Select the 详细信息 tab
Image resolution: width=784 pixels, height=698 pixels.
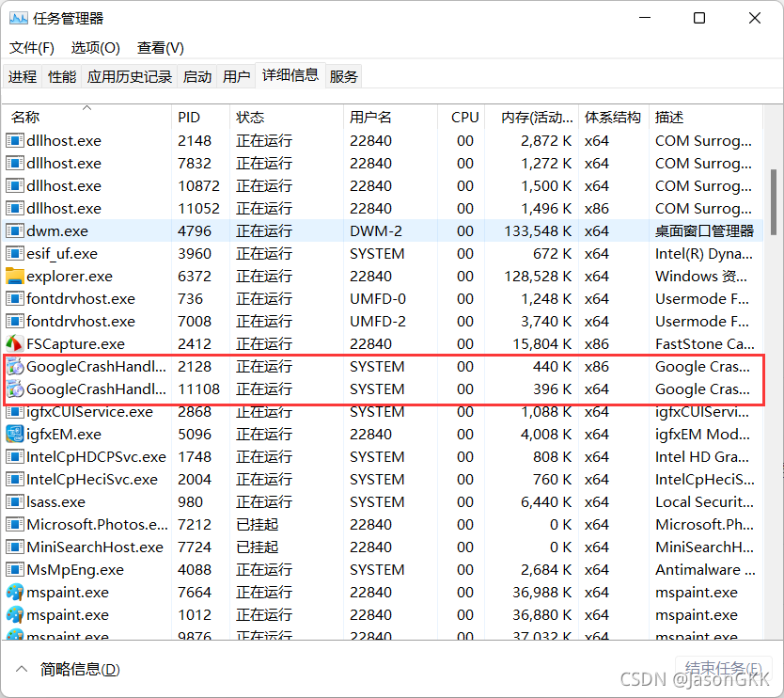point(290,75)
